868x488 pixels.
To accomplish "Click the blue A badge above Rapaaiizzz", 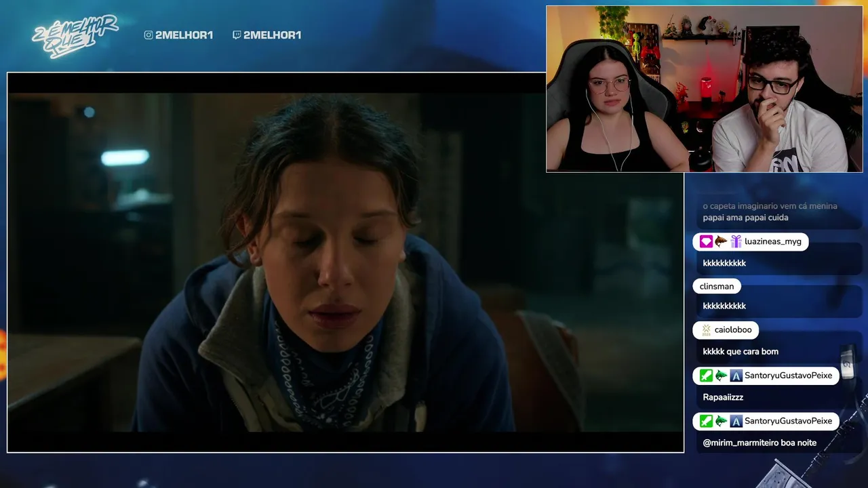I will 736,375.
